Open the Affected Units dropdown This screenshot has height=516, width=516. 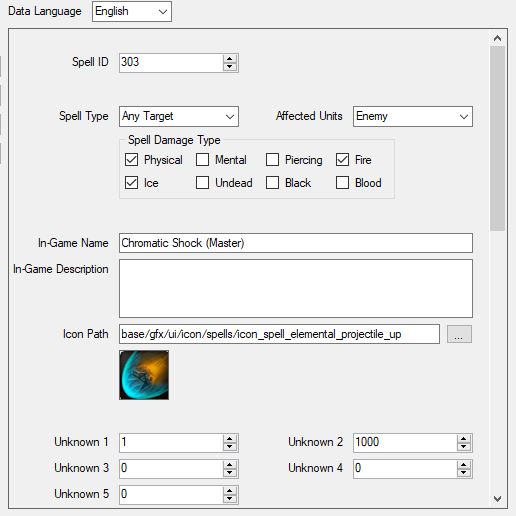pos(413,116)
